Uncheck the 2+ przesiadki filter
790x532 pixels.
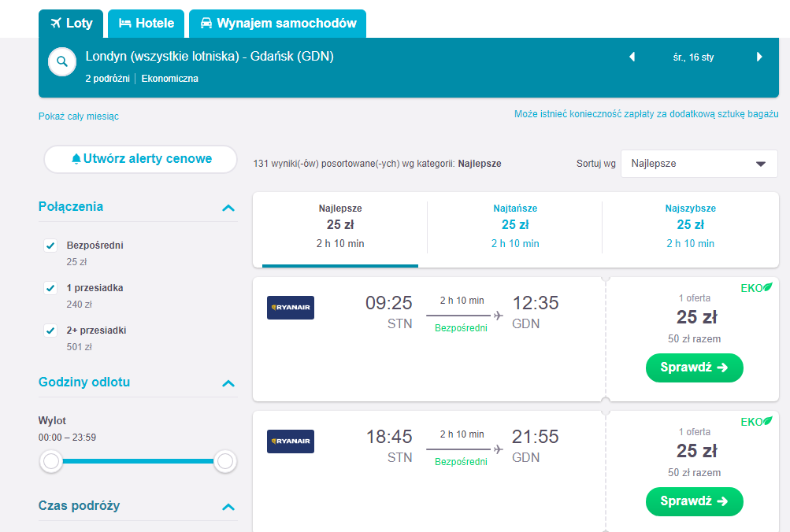[50, 331]
